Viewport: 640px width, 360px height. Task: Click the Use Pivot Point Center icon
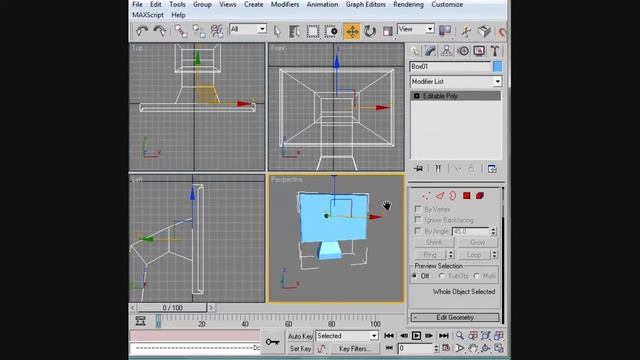445,31
